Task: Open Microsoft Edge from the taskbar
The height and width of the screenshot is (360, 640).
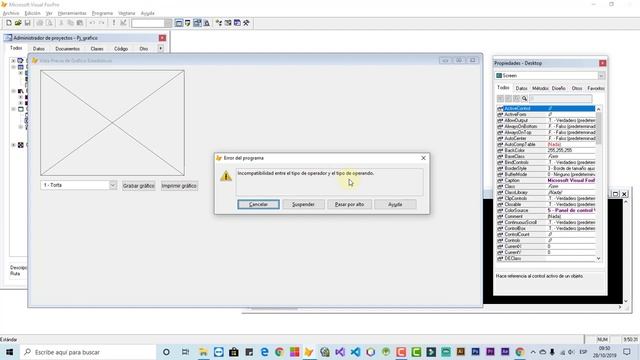Action: [264, 352]
